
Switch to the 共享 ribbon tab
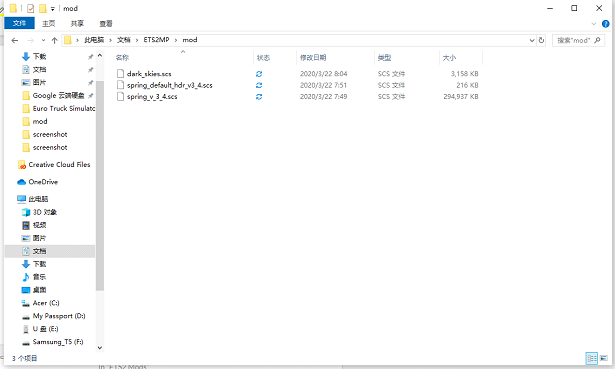point(77,24)
